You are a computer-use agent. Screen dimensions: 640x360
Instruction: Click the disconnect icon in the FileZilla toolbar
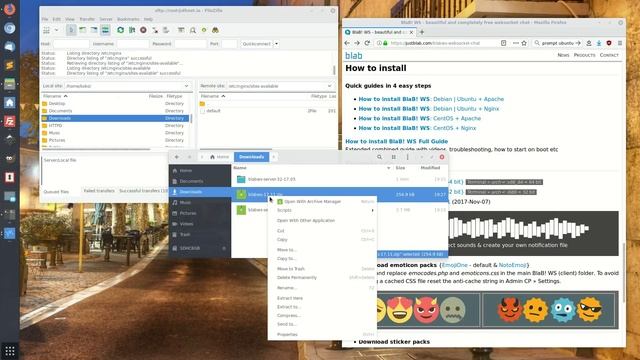click(155, 30)
